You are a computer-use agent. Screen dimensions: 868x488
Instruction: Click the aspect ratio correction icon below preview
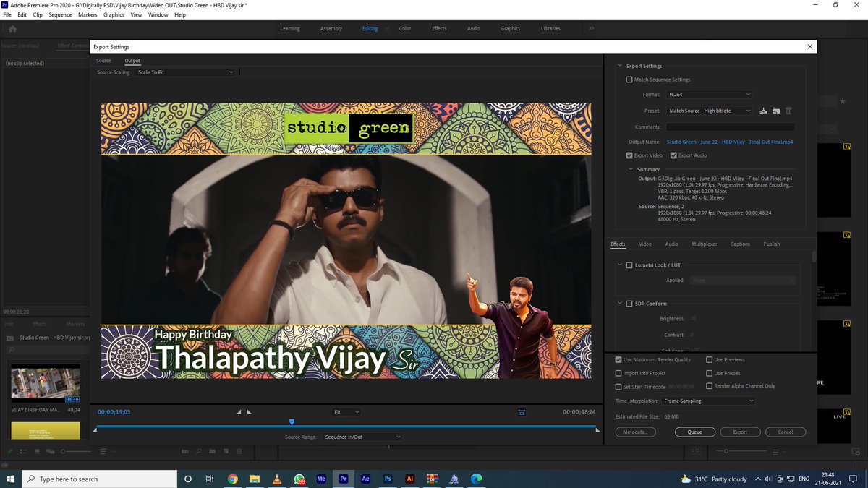(x=521, y=412)
